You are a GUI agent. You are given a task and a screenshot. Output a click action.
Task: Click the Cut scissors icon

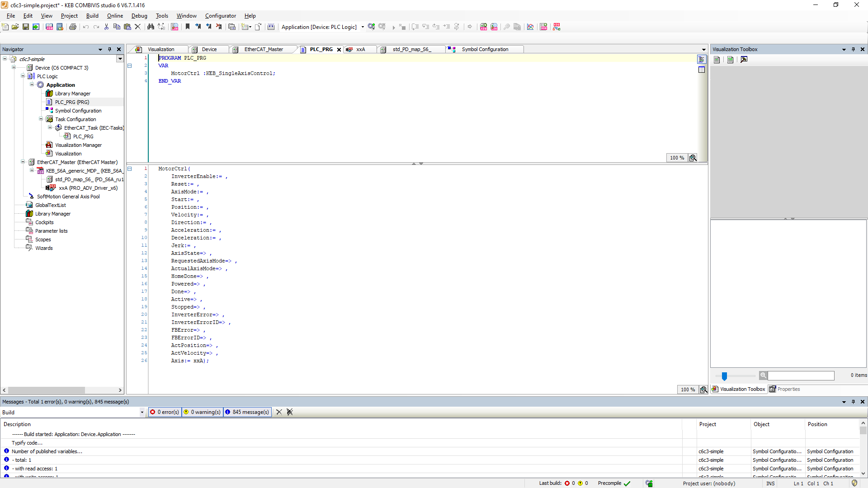(106, 27)
